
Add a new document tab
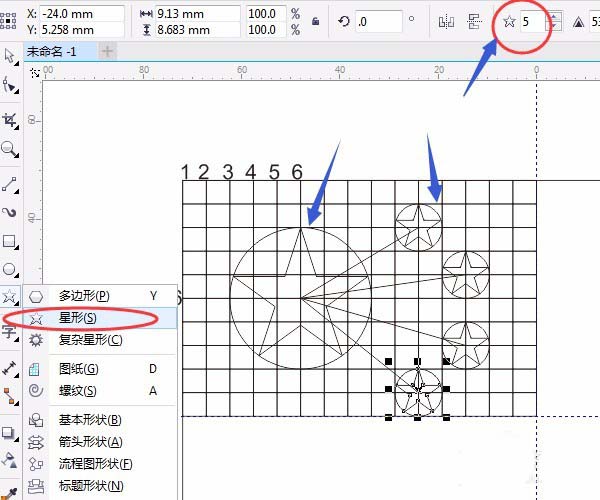[x=108, y=51]
